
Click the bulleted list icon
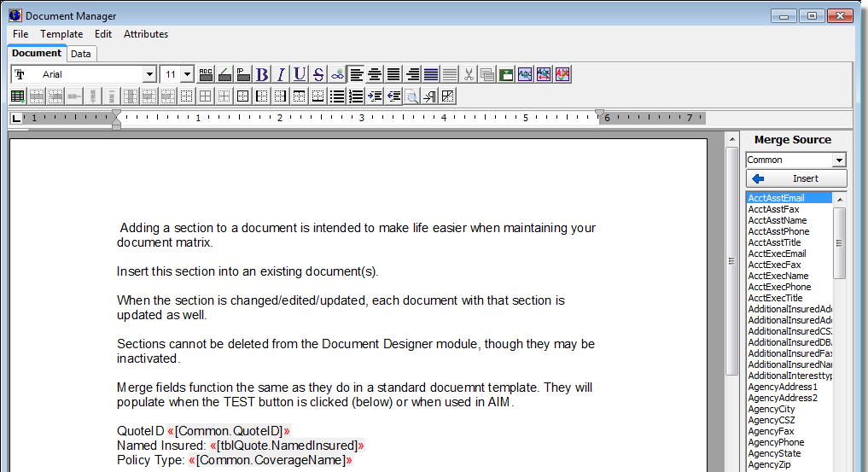click(x=337, y=96)
